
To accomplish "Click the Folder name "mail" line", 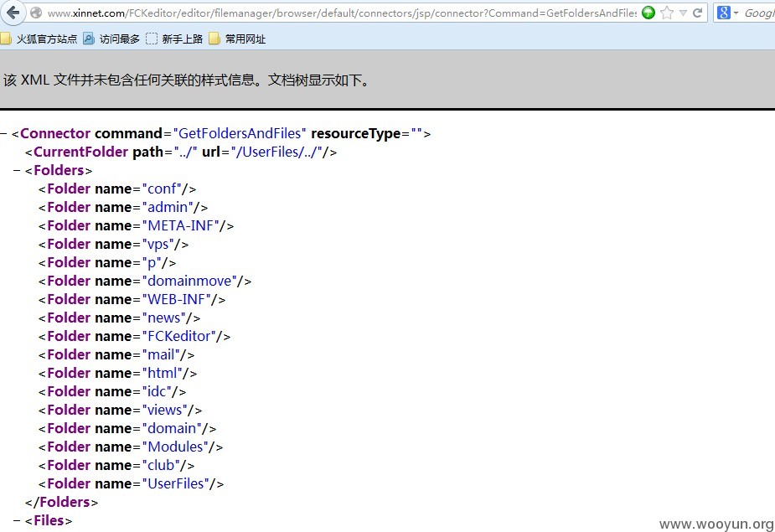I will coord(116,354).
